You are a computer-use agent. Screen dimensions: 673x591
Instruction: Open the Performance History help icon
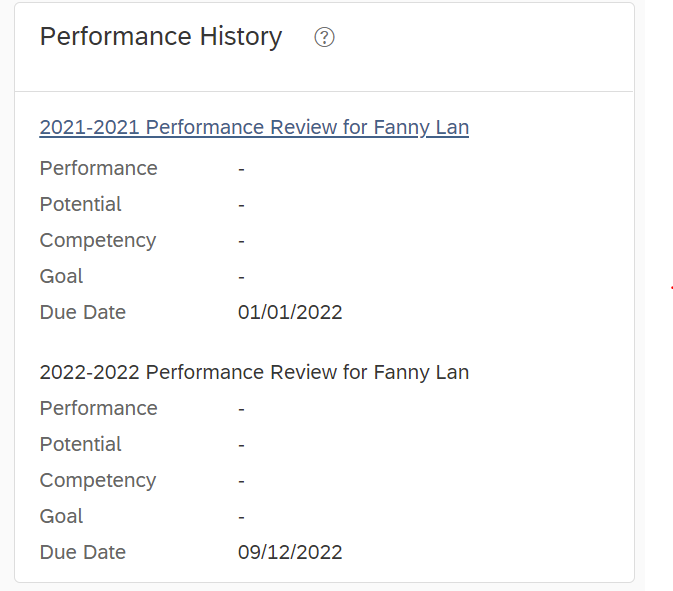coord(324,37)
